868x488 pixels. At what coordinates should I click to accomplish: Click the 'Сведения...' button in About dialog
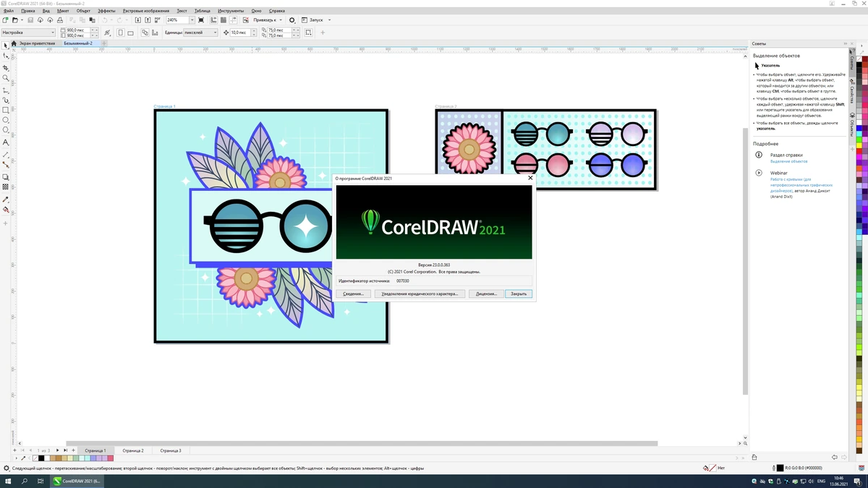coord(353,294)
